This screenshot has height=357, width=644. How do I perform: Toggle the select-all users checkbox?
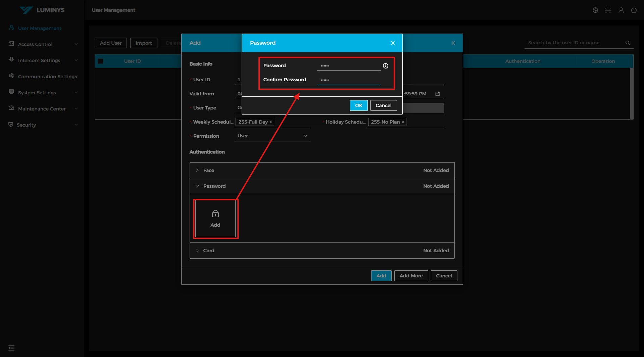100,61
